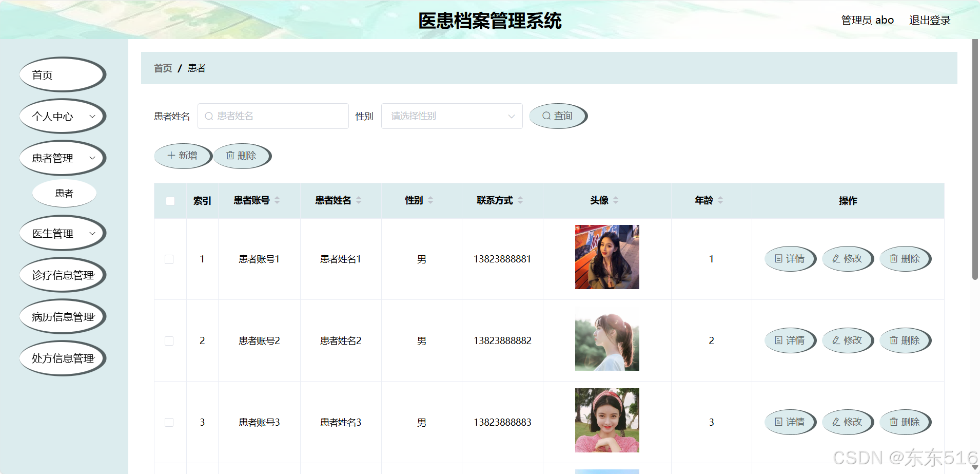Click 删除 for 患者账号3 row
This screenshot has height=474, width=980.
coord(905,422)
